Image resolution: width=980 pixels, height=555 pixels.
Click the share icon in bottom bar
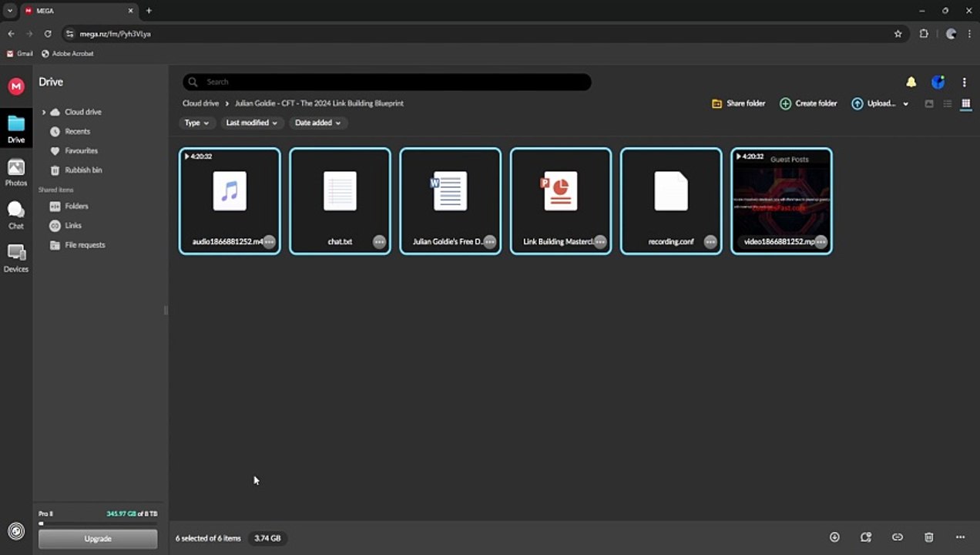tap(866, 537)
